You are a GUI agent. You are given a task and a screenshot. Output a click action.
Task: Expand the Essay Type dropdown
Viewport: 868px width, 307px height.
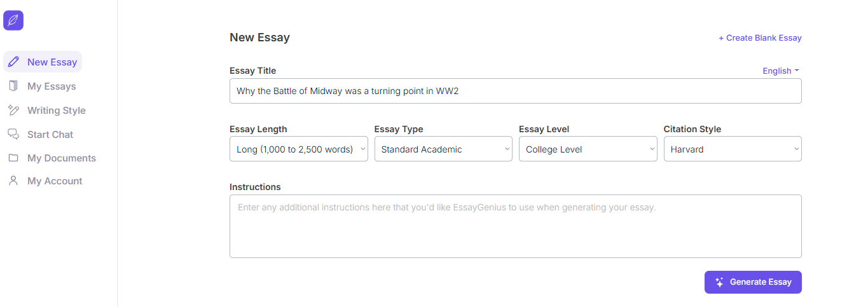pyautogui.click(x=443, y=149)
